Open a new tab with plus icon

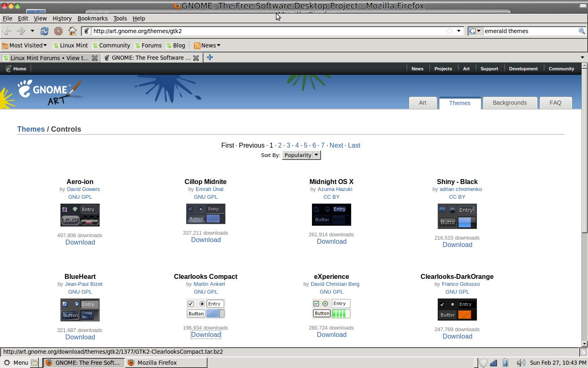(210, 58)
